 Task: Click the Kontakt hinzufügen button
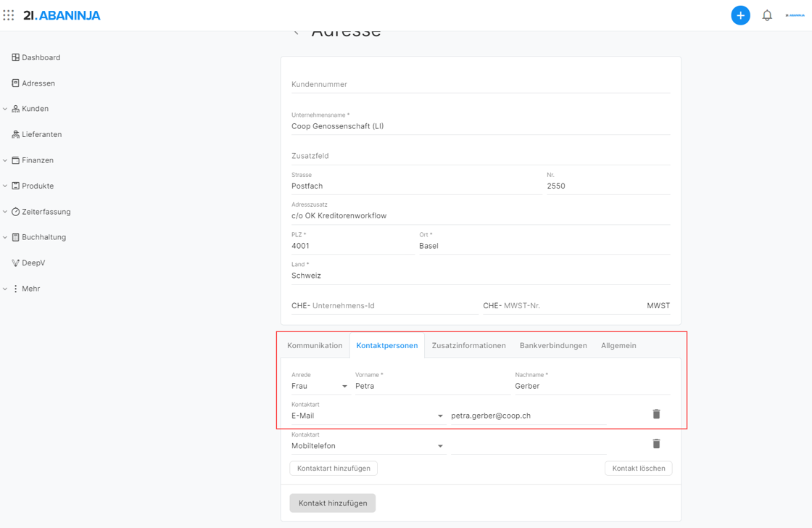333,503
